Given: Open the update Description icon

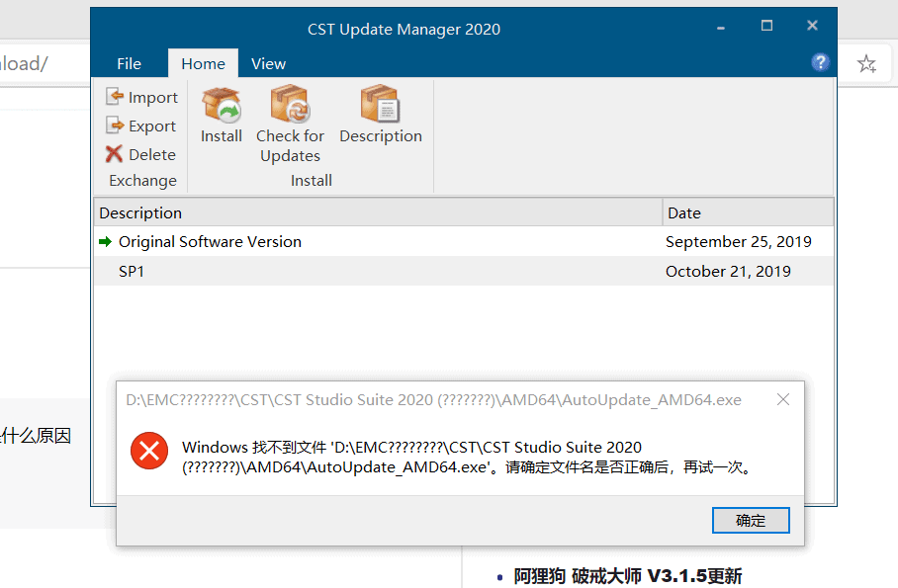Looking at the screenshot, I should (x=380, y=104).
